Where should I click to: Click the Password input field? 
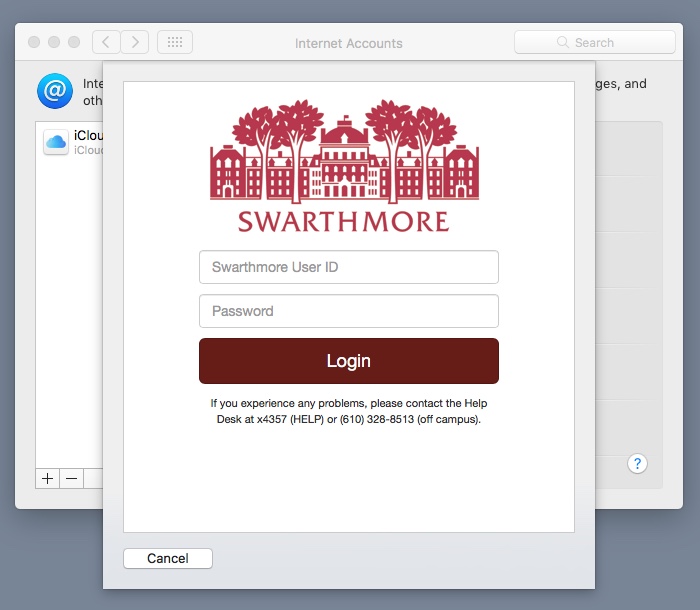click(x=349, y=311)
